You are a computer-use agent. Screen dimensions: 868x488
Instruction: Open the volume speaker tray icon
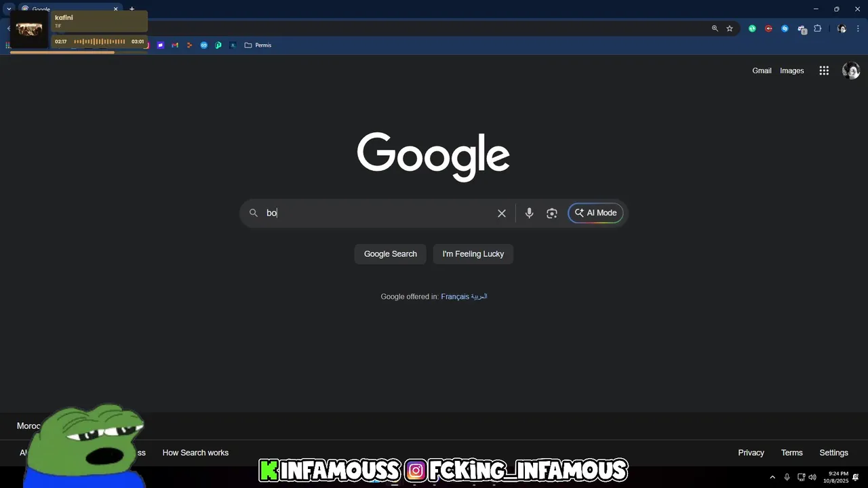click(x=812, y=477)
